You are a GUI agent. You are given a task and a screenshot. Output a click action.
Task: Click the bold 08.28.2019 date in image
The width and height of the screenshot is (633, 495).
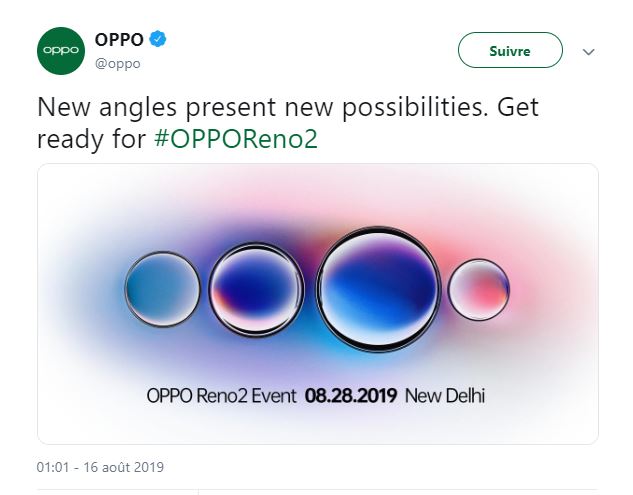click(351, 396)
